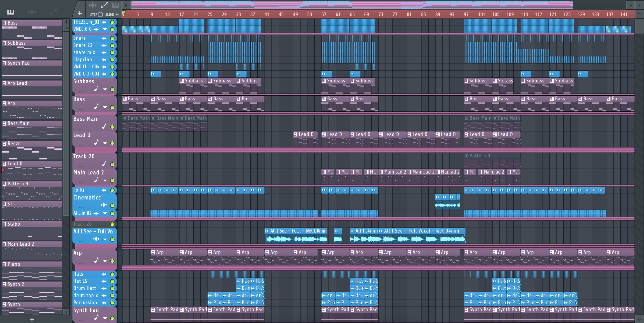The width and height of the screenshot is (644, 323).
Task: Collapse the Subbass track group arrow
Action: coord(105,89)
